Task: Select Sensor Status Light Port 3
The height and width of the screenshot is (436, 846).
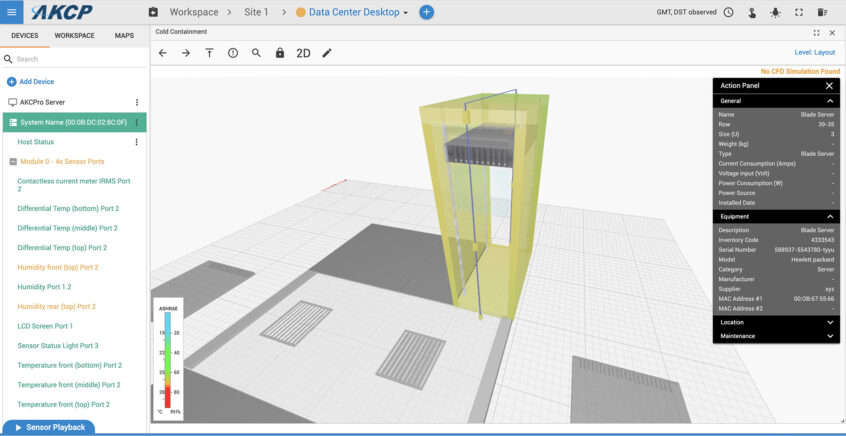Action: click(x=58, y=345)
